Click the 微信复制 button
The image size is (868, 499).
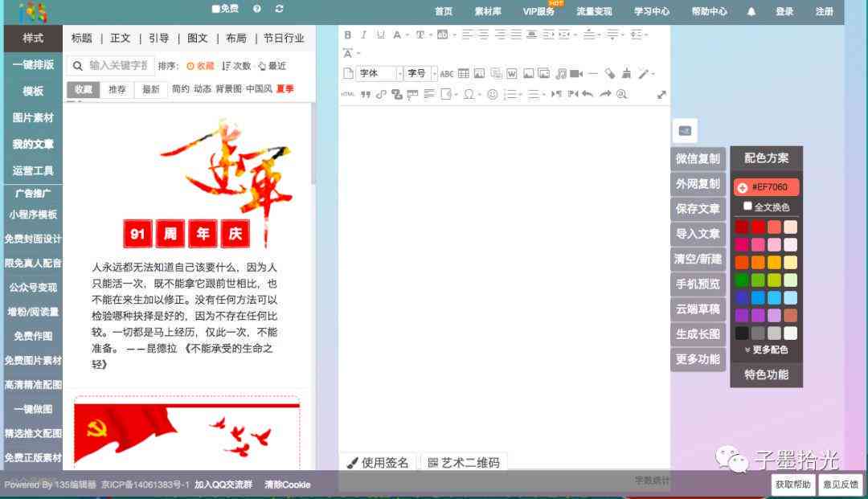(x=698, y=159)
